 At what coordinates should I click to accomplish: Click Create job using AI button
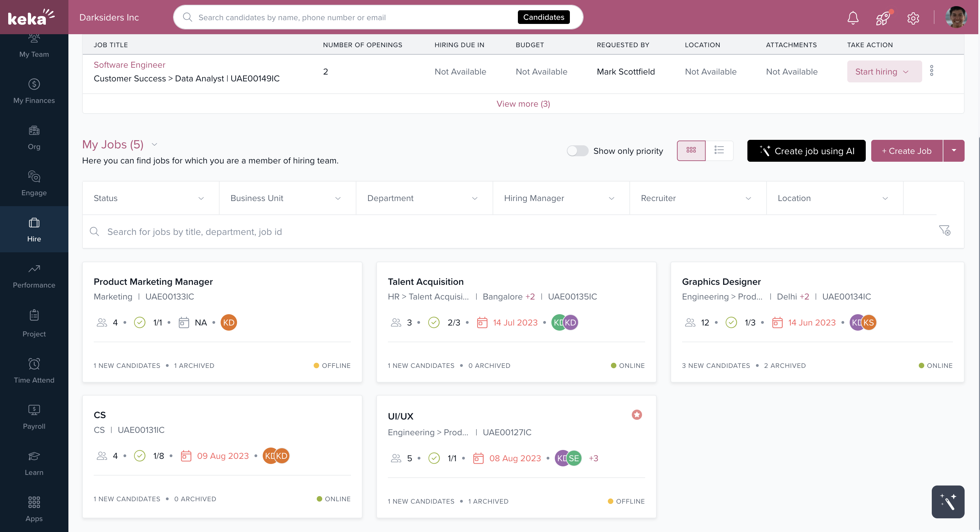click(x=806, y=150)
